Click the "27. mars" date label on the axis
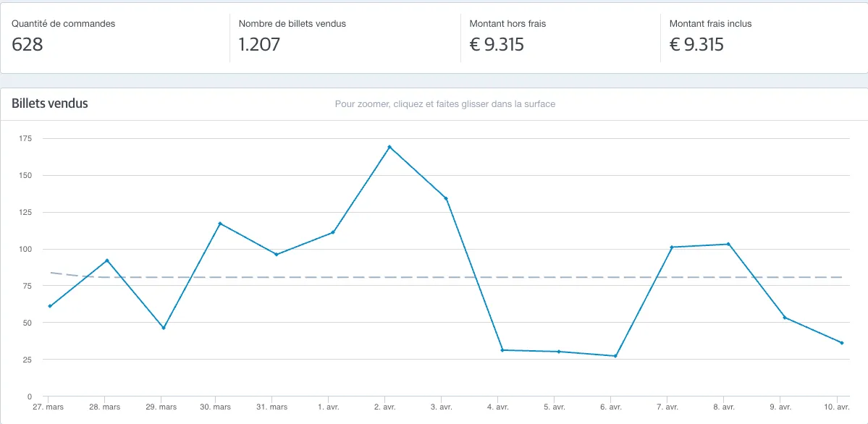This screenshot has width=868, height=424. point(49,407)
